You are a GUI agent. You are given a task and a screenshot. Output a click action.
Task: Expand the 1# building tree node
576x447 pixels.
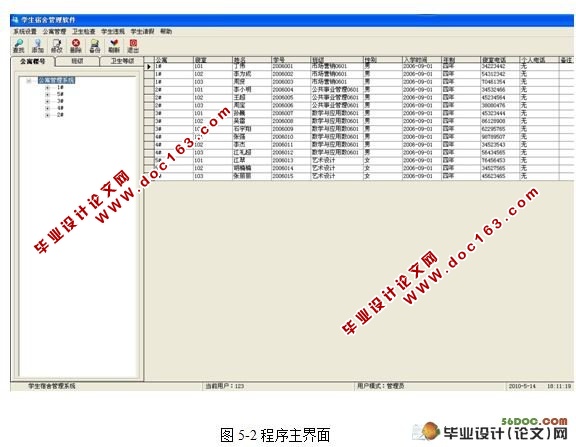(x=47, y=88)
